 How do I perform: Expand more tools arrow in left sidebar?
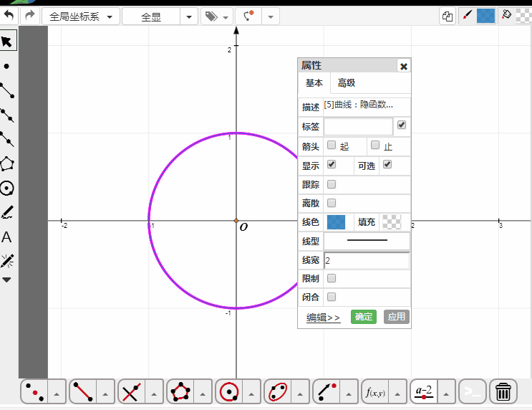(x=6, y=280)
